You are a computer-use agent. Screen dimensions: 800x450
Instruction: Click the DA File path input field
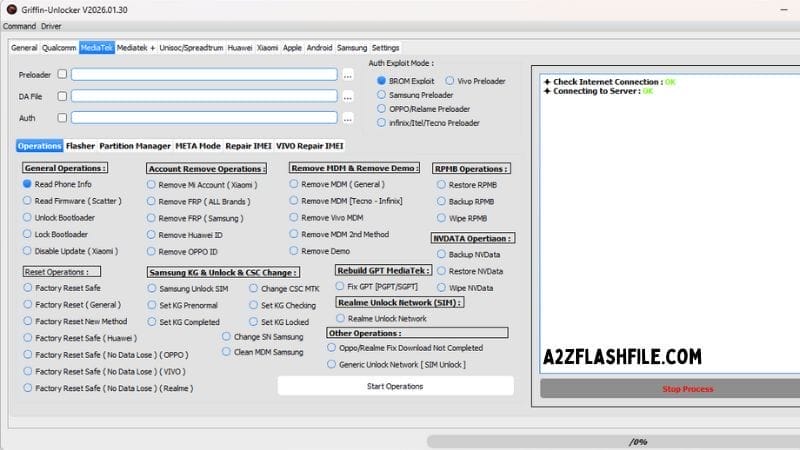[204, 96]
